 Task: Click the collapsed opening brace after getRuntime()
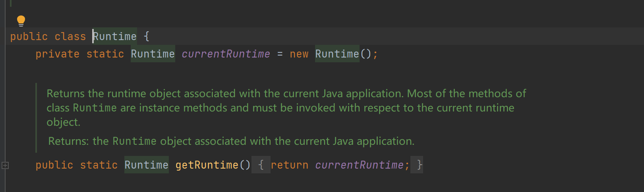click(x=261, y=165)
